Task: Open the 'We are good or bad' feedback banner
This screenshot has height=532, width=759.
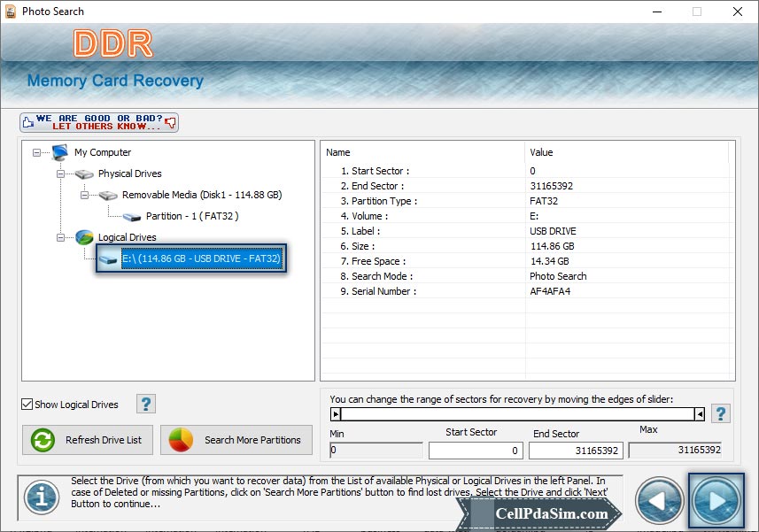Action: click(x=99, y=122)
